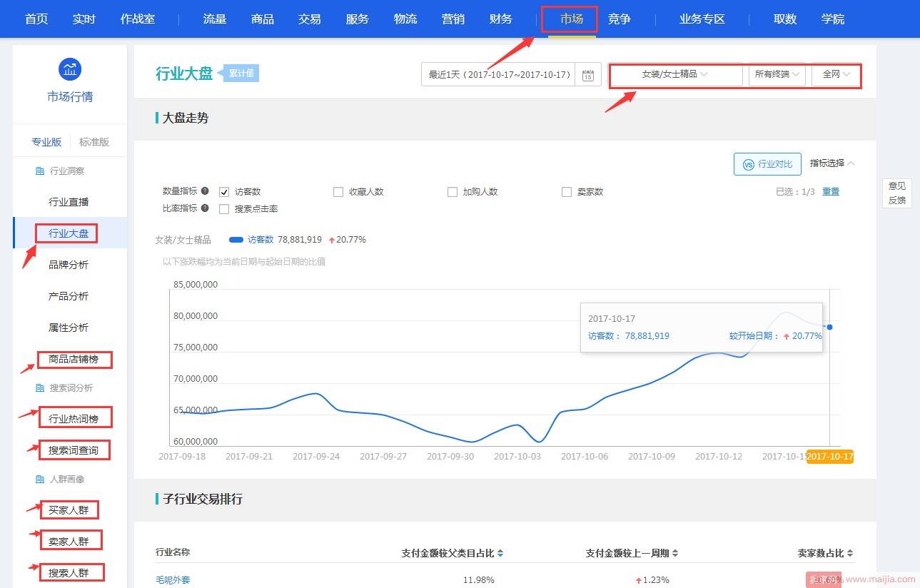
Task: Sort by 支付金额较上一周期 arrow icon
Action: (675, 553)
